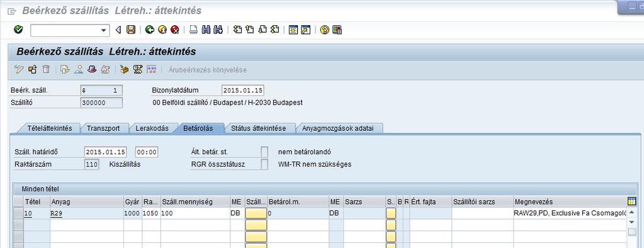Click the window menu icon beside the title
644x248 pixels.
tap(11, 11)
